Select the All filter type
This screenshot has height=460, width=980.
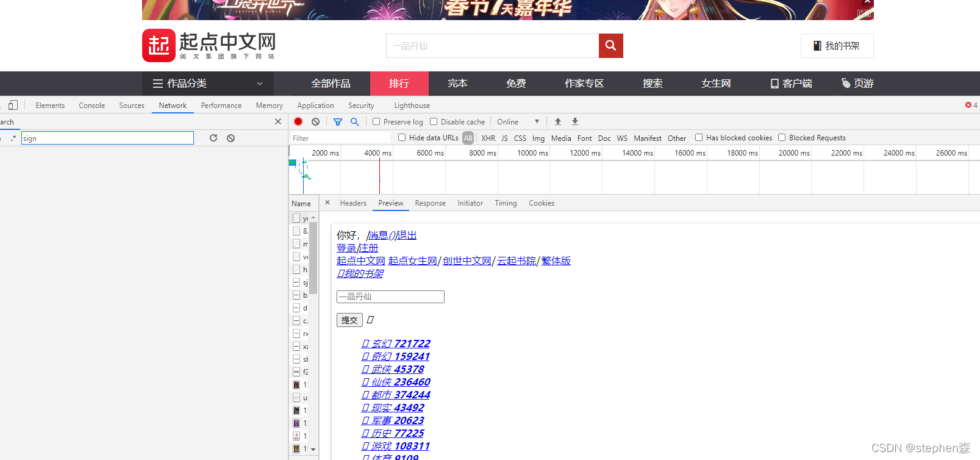click(468, 138)
